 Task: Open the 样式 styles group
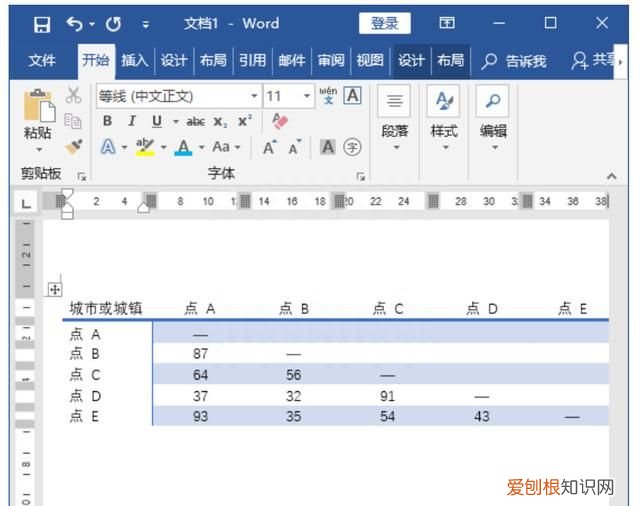(444, 118)
